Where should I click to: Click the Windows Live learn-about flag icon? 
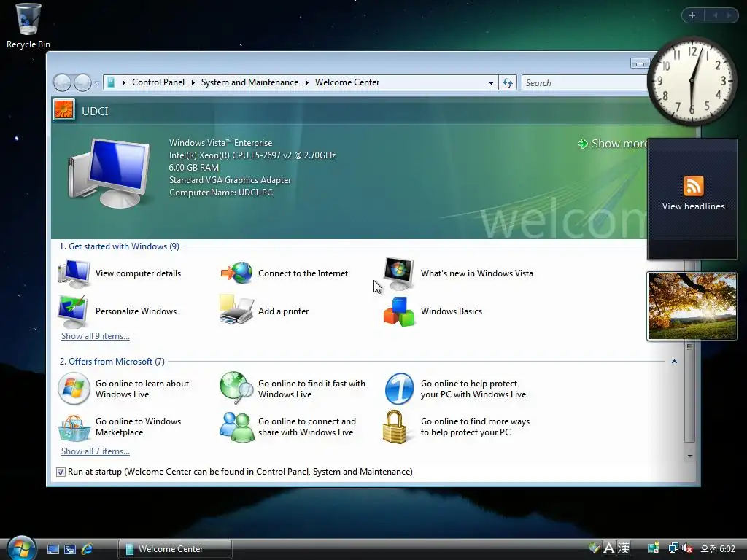[x=74, y=389]
